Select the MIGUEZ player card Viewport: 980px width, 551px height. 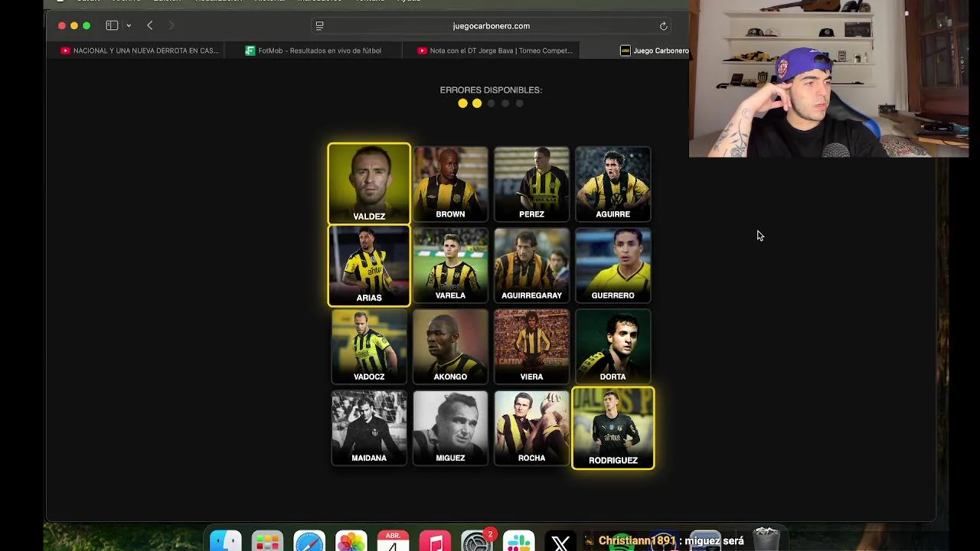[x=450, y=427]
